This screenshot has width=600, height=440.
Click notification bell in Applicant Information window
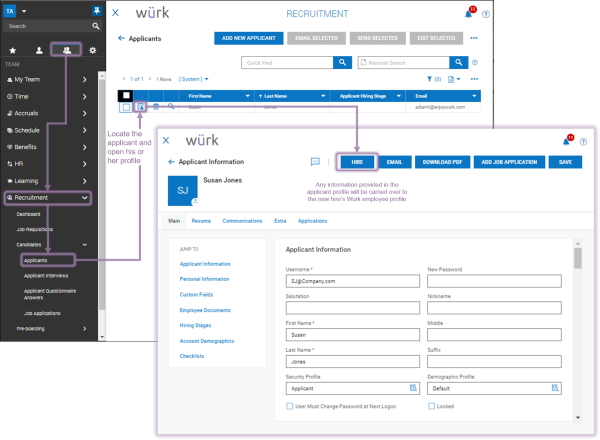[x=566, y=142]
